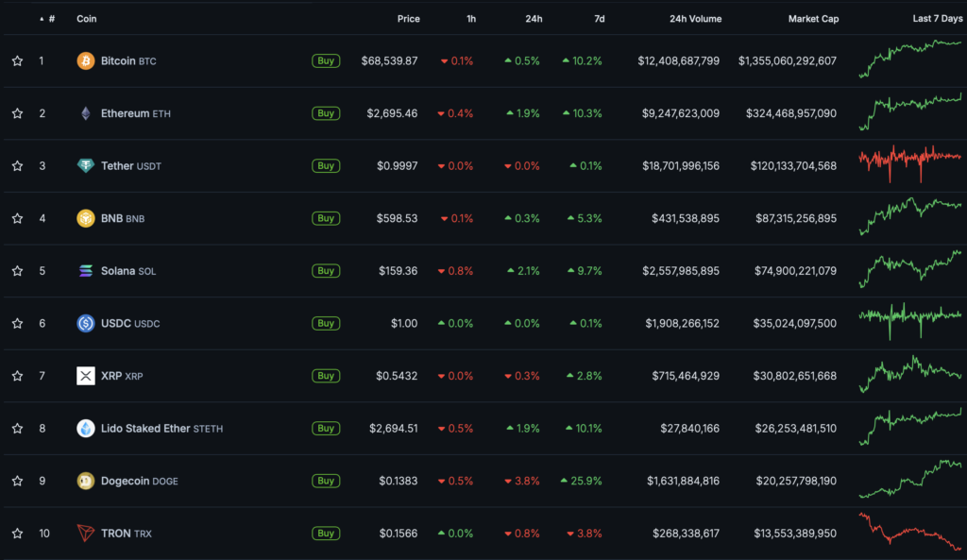Click the BNB coin logo icon

pos(86,218)
